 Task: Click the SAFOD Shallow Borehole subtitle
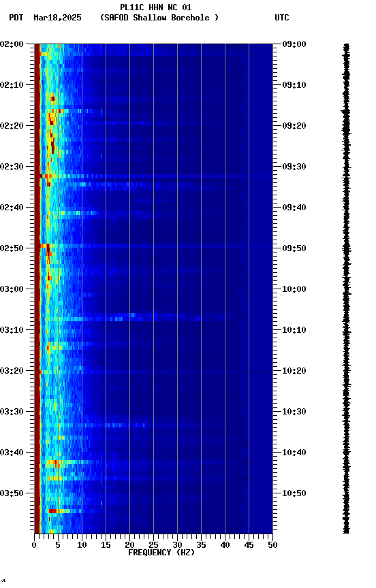point(159,18)
